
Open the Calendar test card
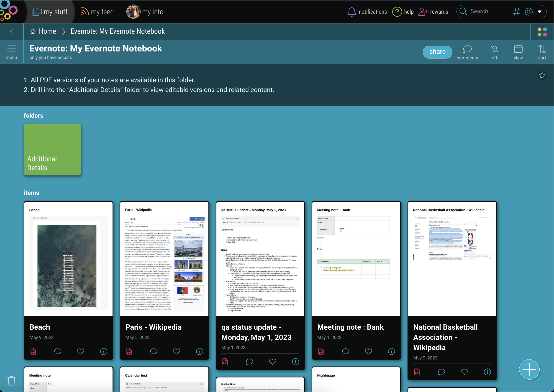coord(164,379)
